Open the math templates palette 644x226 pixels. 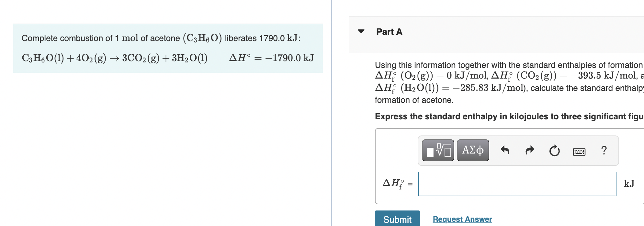[438, 150]
